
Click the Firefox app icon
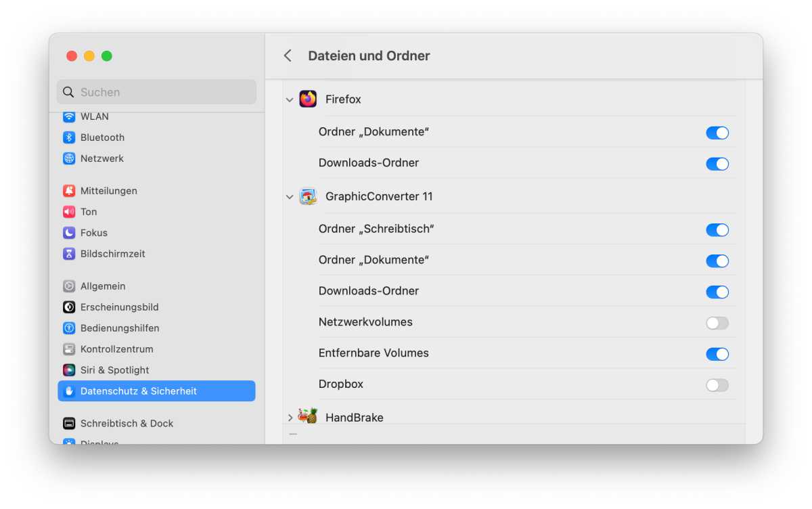[x=308, y=99]
